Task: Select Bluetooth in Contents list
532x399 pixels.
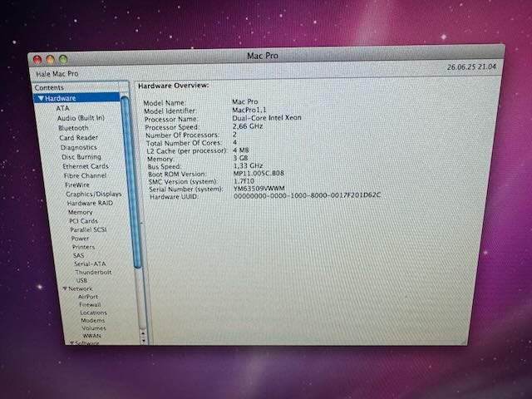Action: pyautogui.click(x=73, y=128)
